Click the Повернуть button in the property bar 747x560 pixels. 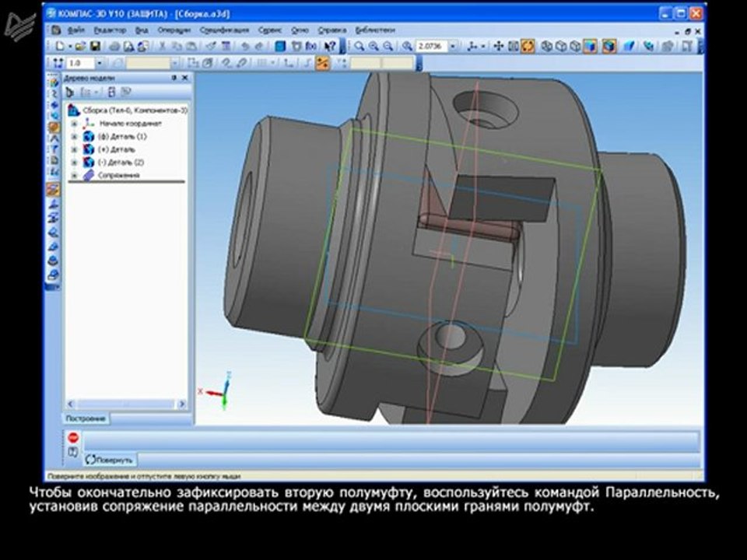(x=110, y=460)
